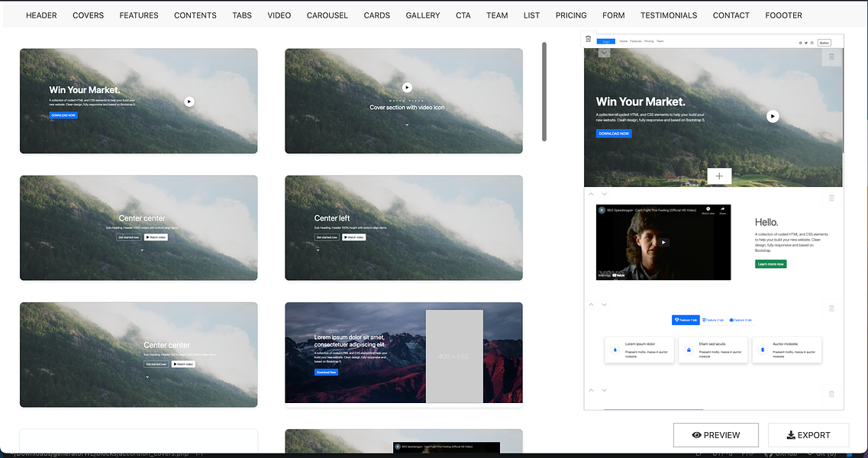Open the TESTIMONIALS category
This screenshot has width=868, height=458.
(x=669, y=15)
